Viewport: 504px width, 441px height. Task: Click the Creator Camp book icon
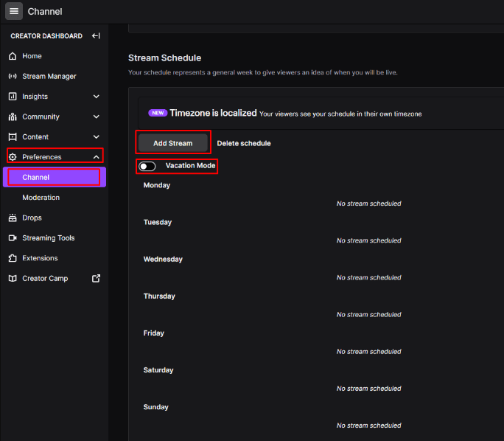click(13, 279)
